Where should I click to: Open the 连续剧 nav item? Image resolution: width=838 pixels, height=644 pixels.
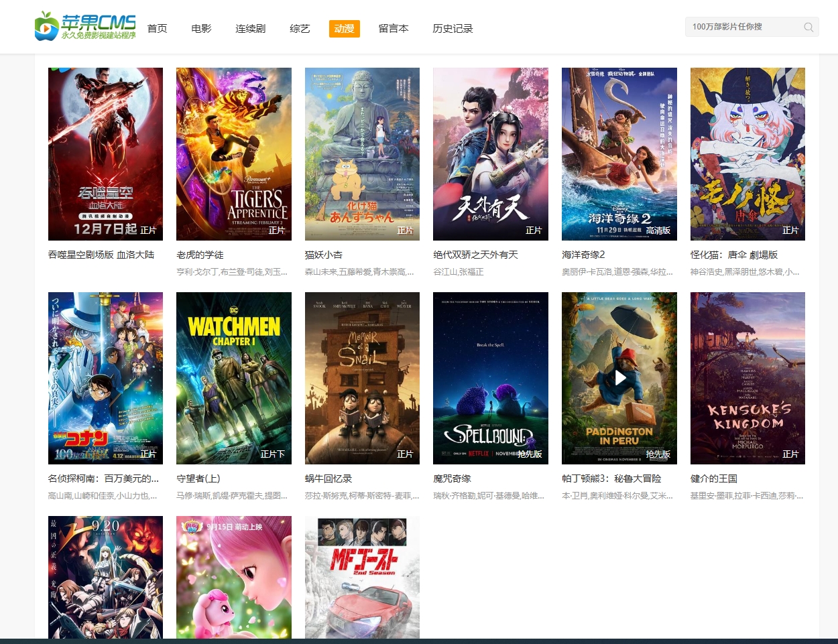[250, 29]
